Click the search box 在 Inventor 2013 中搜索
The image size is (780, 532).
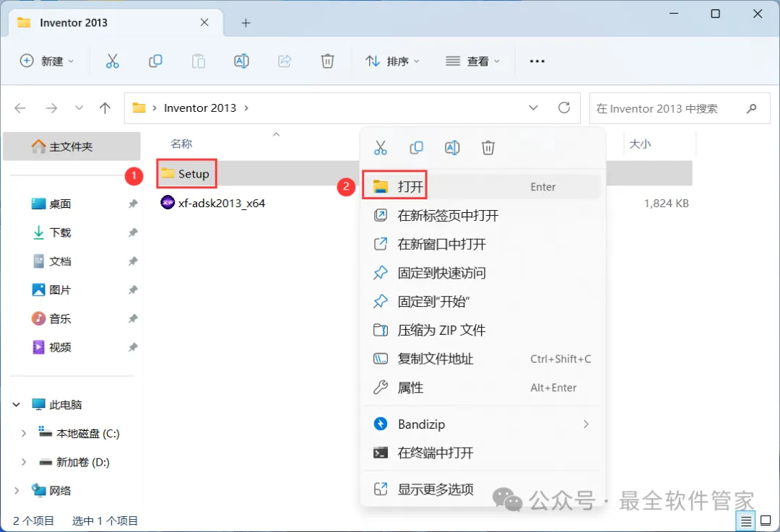coord(680,108)
